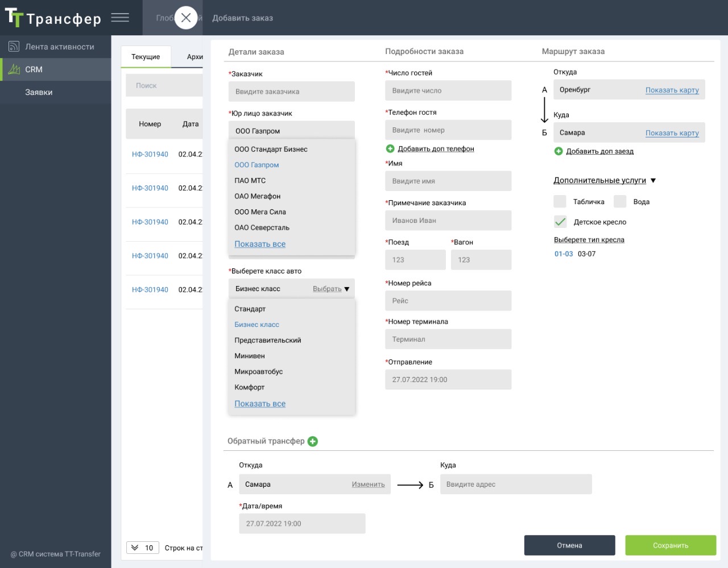The width and height of the screenshot is (728, 568).
Task: Click the hamburger menu icon
Action: tap(120, 18)
